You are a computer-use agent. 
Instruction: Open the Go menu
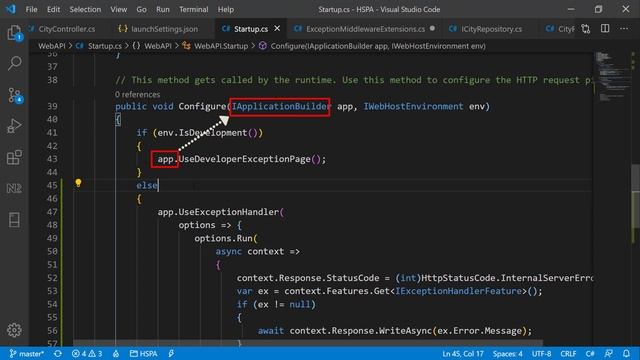141,9
